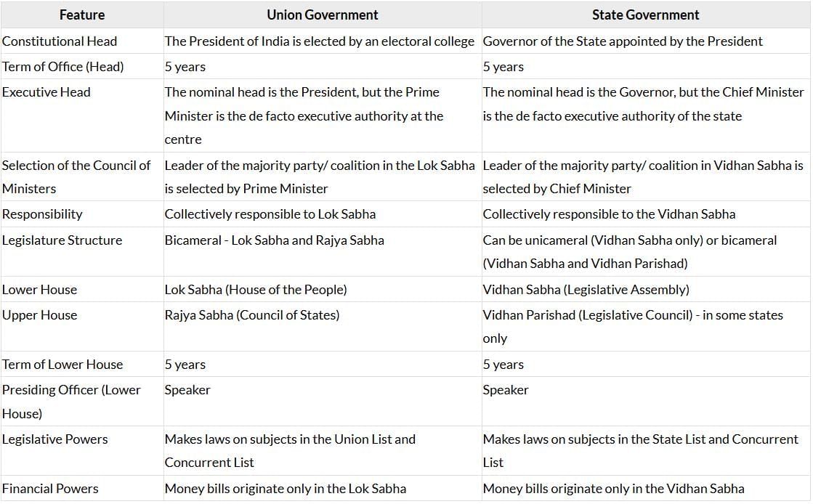Select the "Legislative Powers" row label
Screen dimensions: 813x504
pyautogui.click(x=55, y=439)
